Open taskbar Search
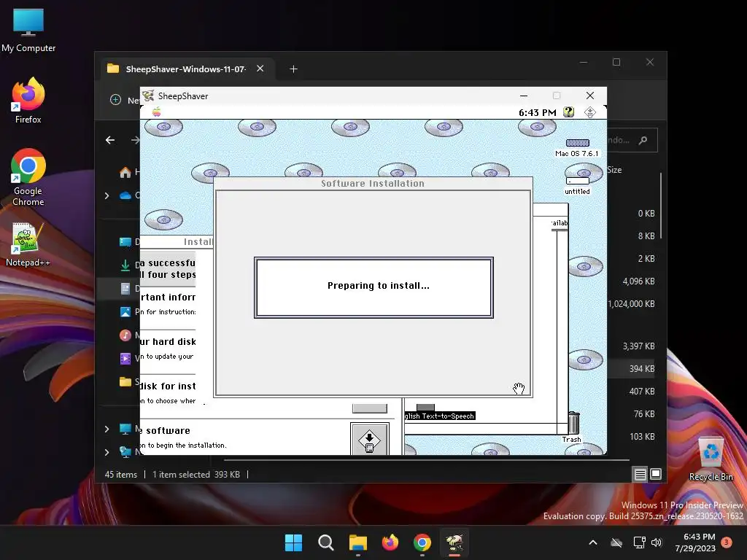Image resolution: width=747 pixels, height=560 pixels. pos(326,542)
